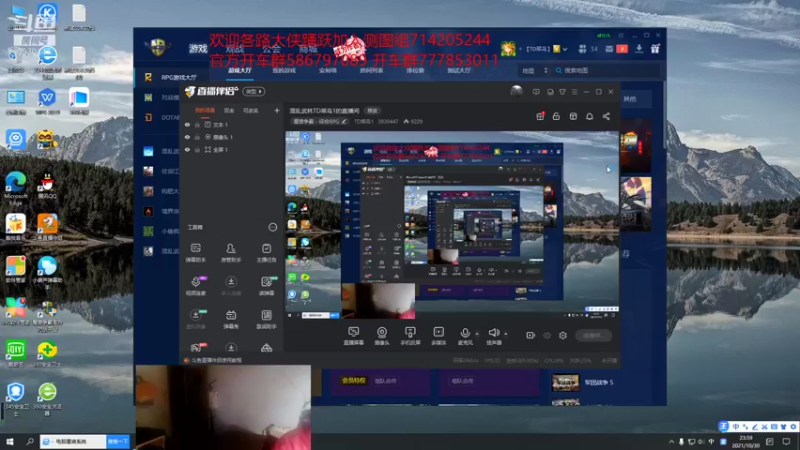Viewport: 800px width, 450px height.
Task: Expand the microphone options arrow
Action: (x=477, y=334)
